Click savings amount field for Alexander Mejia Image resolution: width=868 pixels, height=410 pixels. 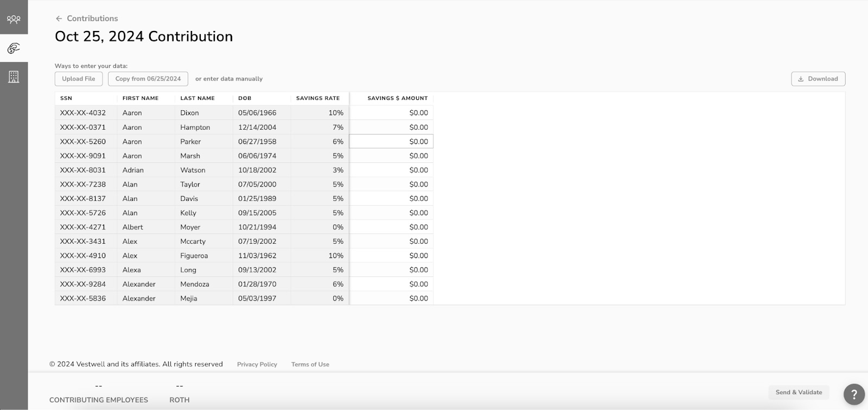391,298
